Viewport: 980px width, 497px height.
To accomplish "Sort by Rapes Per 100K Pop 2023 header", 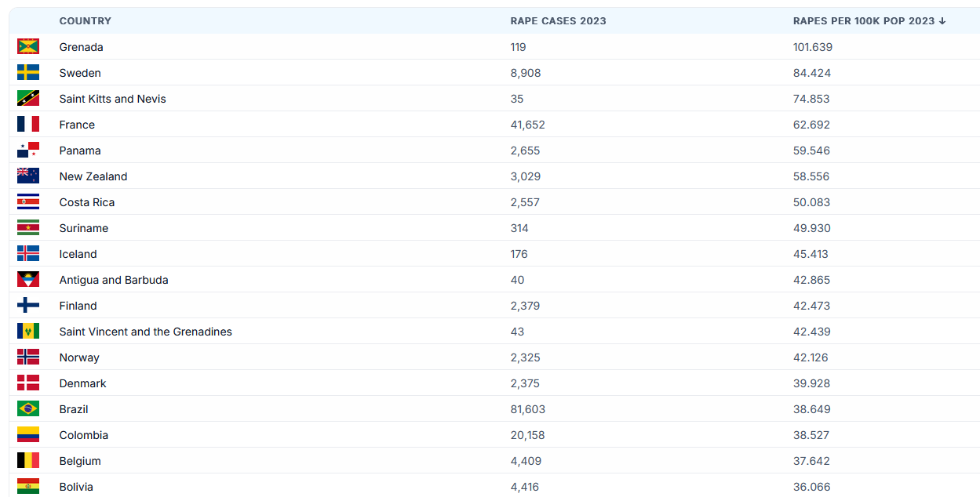I will tap(869, 21).
